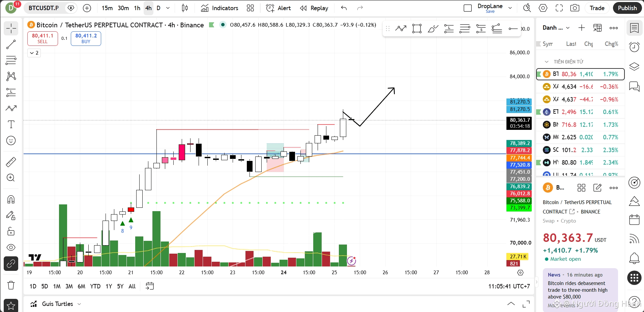Switch to 30m timeframe
This screenshot has width=644, height=312.
click(123, 8)
